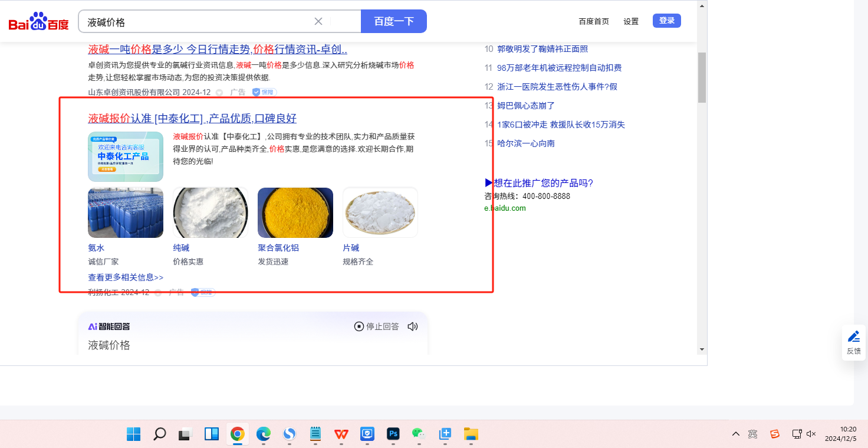The height and width of the screenshot is (448, 868).
Task: Click the 中泰化工产品 banner thumbnail
Action: (x=126, y=156)
